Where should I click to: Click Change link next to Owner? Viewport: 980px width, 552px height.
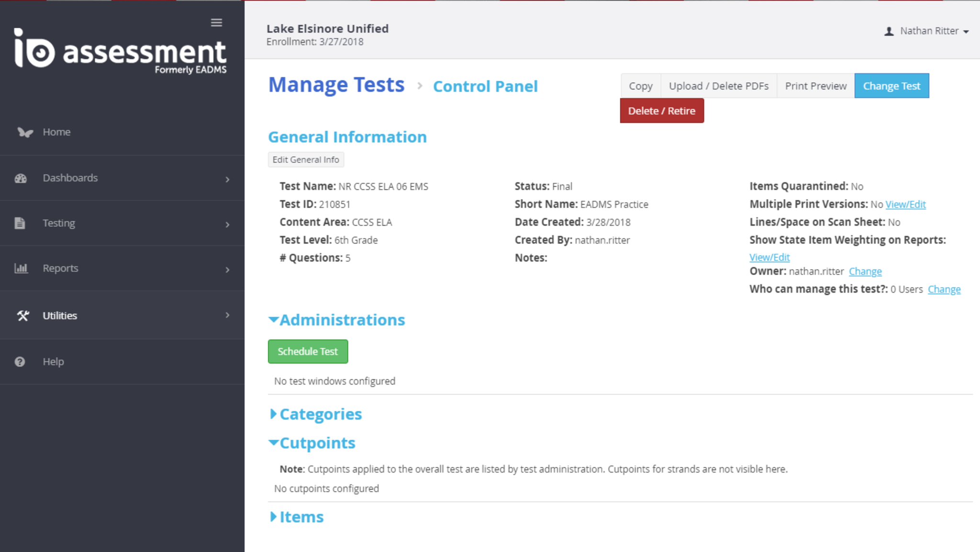click(865, 271)
